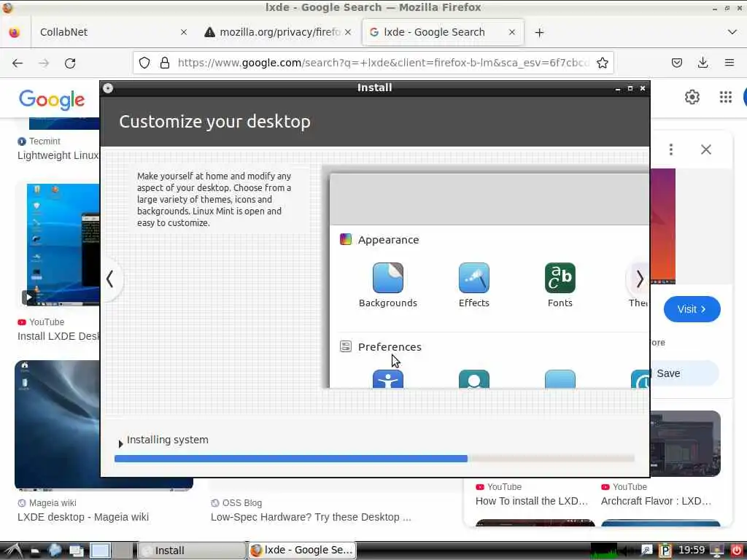List all tabs with the dropdown arrow
747x560 pixels.
732,32
